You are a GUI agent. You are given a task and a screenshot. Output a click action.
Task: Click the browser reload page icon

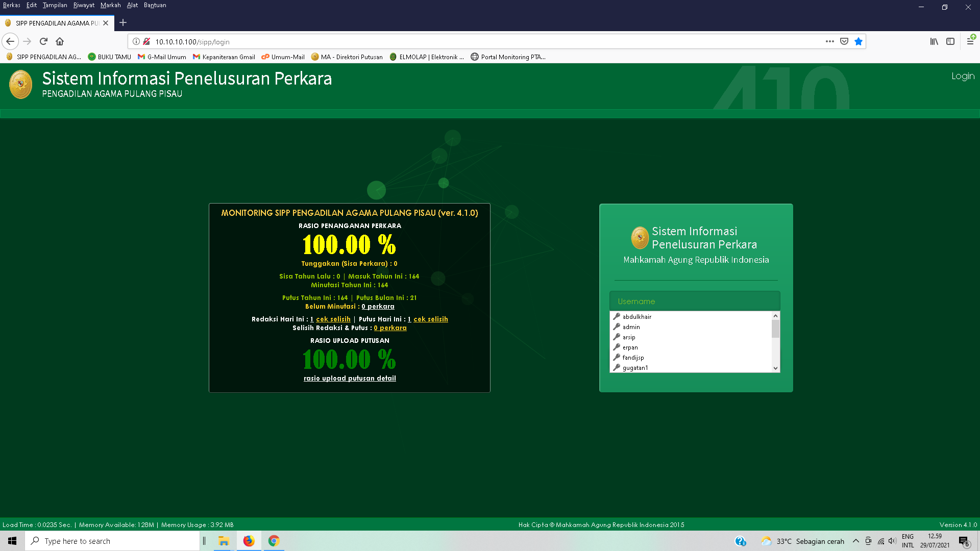[x=43, y=41]
